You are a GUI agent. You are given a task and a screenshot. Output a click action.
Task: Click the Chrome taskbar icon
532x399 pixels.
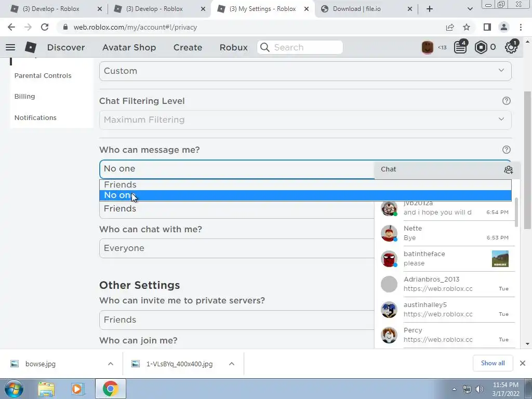click(x=110, y=389)
